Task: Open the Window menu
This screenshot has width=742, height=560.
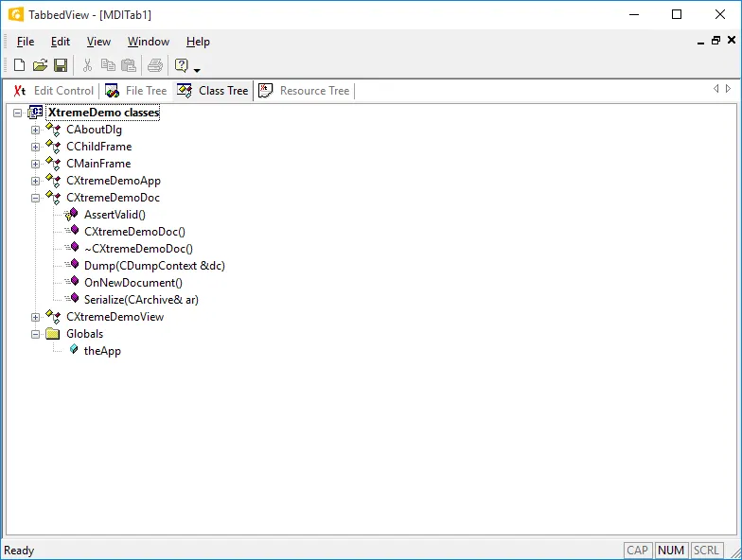Action: click(149, 42)
